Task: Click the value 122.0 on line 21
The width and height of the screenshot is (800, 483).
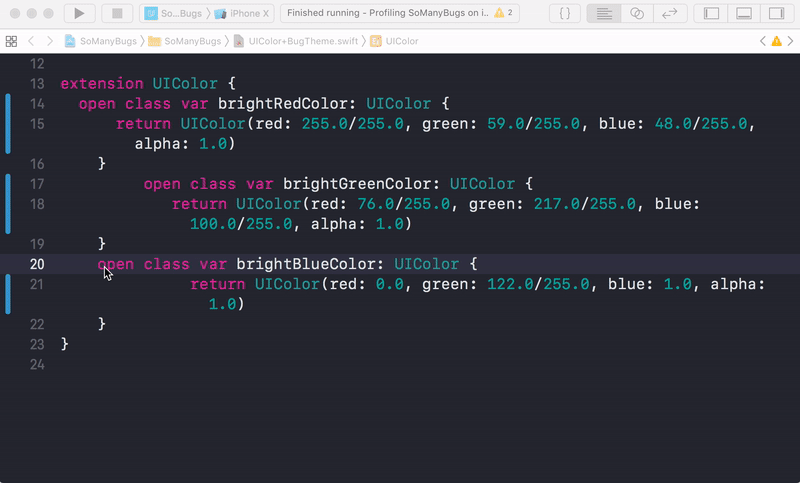Action: [510, 284]
